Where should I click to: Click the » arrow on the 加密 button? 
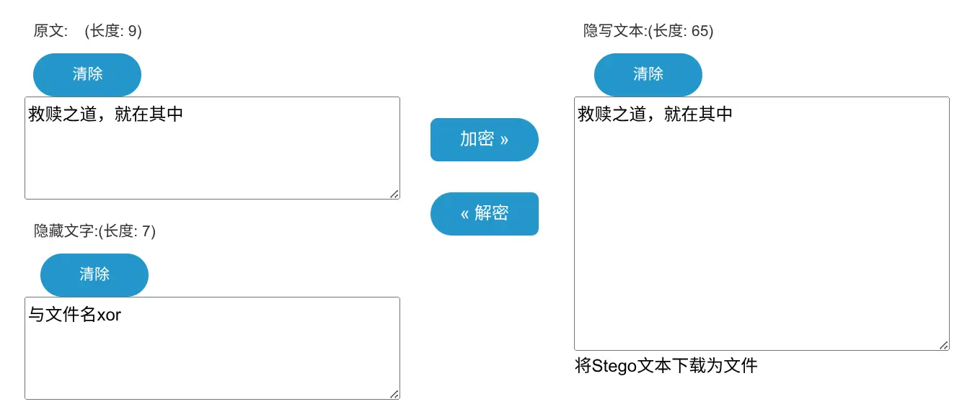(504, 140)
